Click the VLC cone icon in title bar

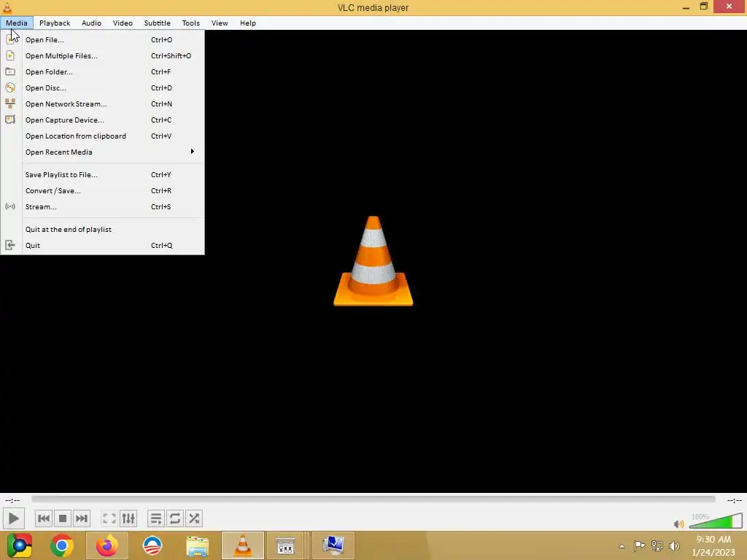7,7
